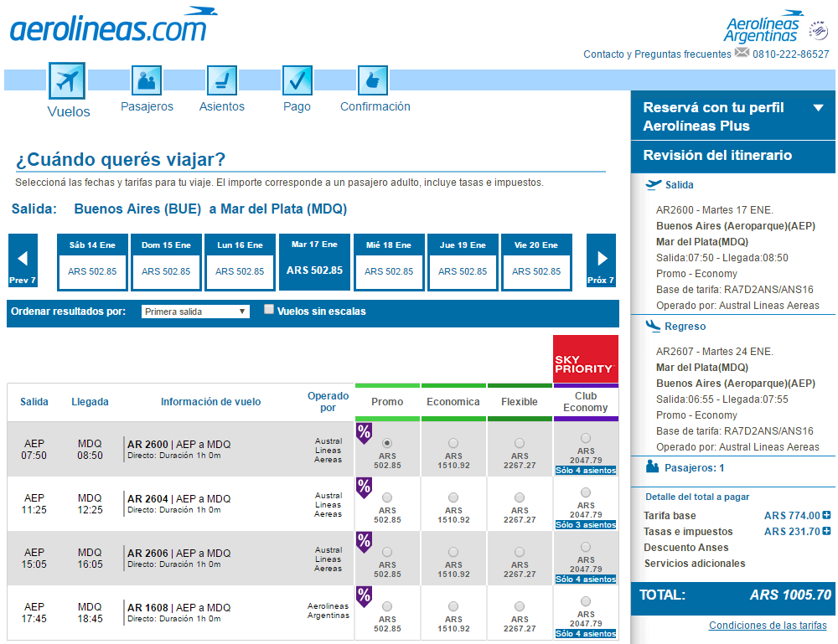Click the Club Economy column header
The height and width of the screenshot is (644, 838).
(x=586, y=402)
